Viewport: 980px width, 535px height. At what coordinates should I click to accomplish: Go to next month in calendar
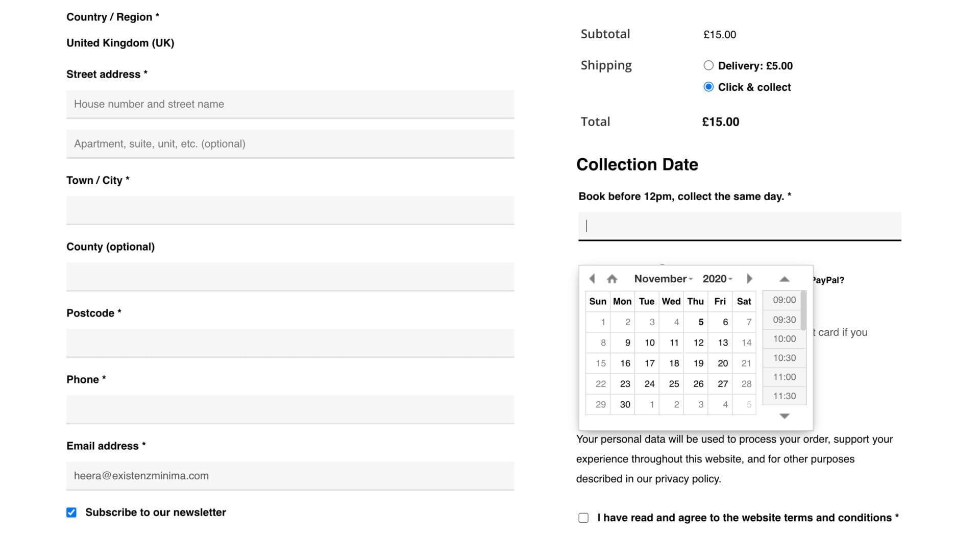749,279
